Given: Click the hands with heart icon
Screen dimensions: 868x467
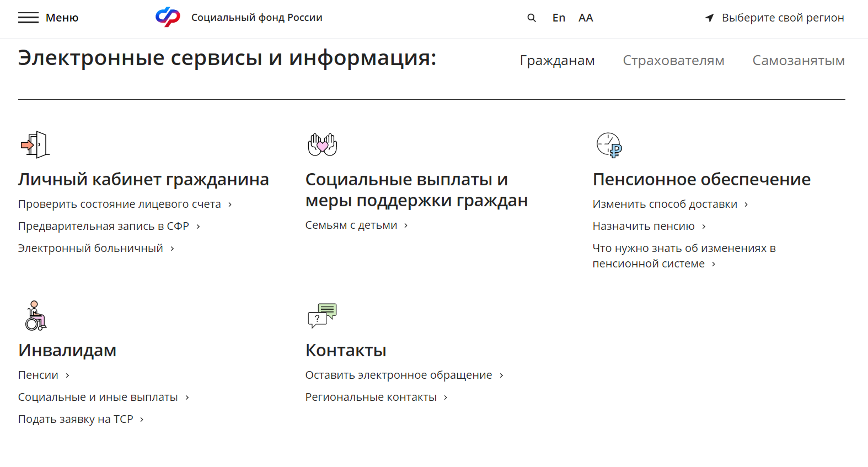Looking at the screenshot, I should (323, 144).
